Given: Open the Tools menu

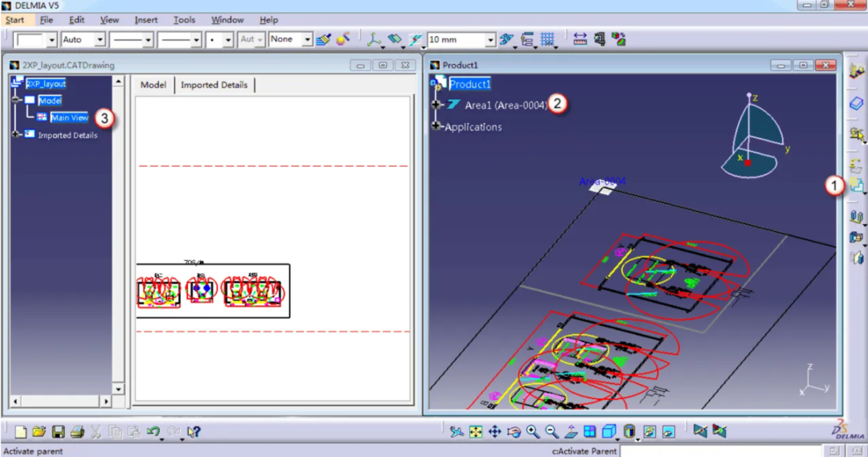Looking at the screenshot, I should pos(184,20).
